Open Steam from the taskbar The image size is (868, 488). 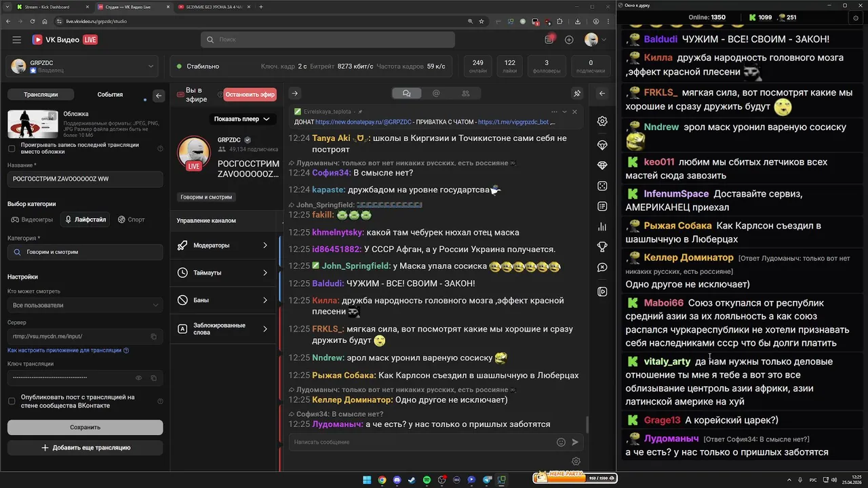pyautogui.click(x=412, y=480)
